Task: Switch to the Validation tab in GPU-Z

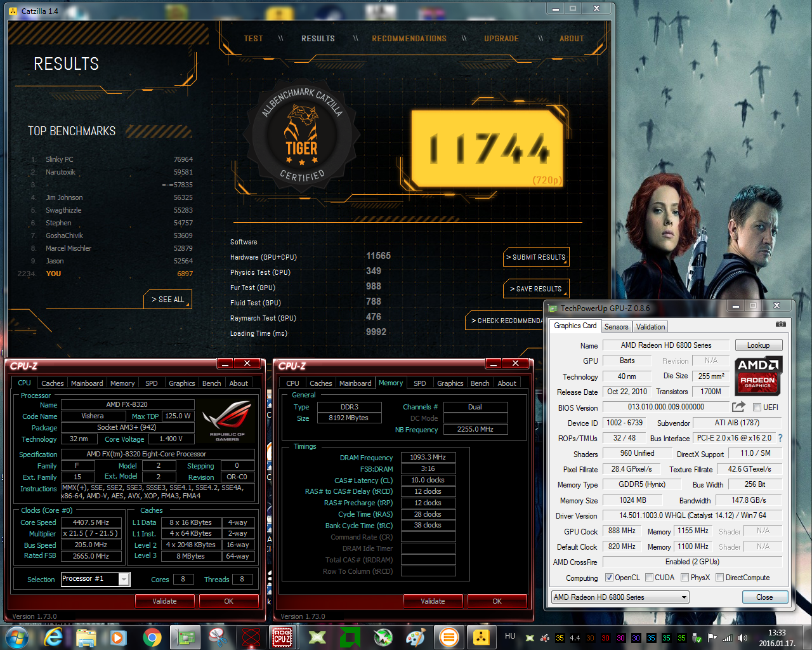Action: click(650, 327)
